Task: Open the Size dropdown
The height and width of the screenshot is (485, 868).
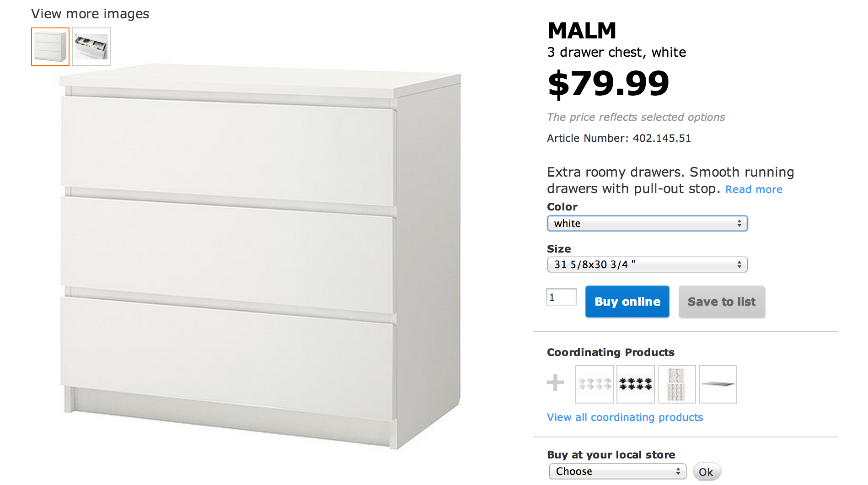Action: (x=647, y=264)
